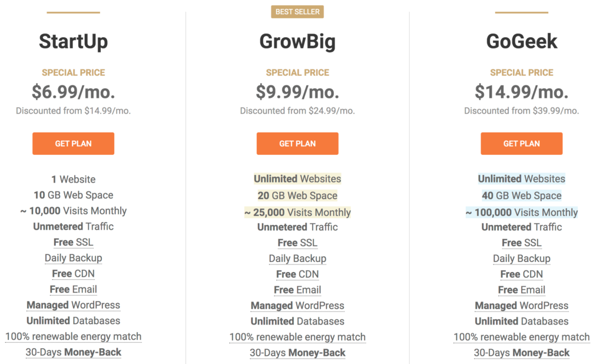The height and width of the screenshot is (364, 603).
Task: Click "Unlimited Databases" in the GrowBig column
Action: click(x=297, y=321)
